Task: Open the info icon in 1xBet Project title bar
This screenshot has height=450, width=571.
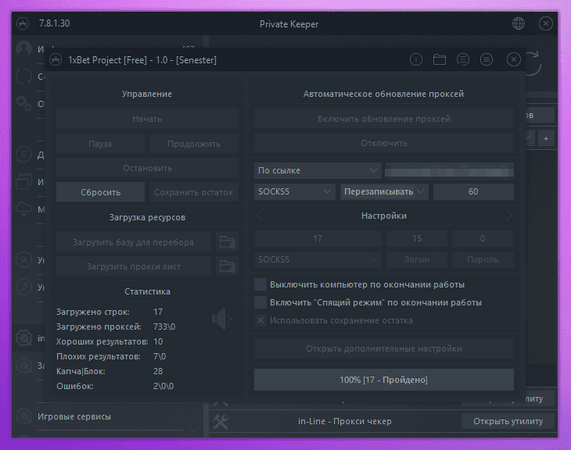Action: point(416,59)
